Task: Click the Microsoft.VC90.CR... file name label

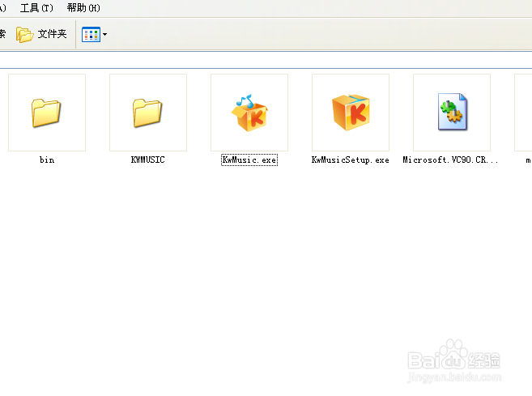Action: [x=450, y=160]
